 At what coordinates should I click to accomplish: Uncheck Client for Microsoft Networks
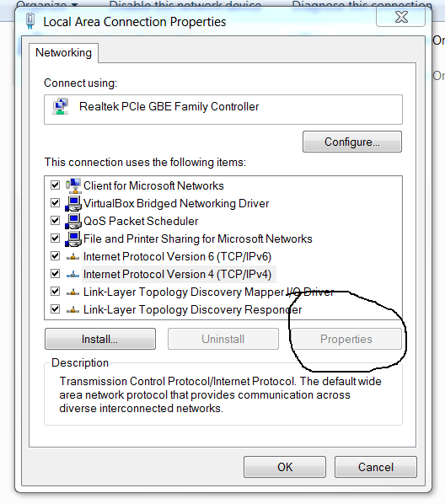(x=56, y=185)
